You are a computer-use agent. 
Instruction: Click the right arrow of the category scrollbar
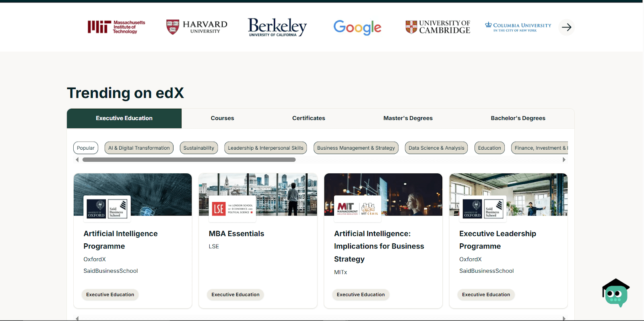(x=564, y=160)
